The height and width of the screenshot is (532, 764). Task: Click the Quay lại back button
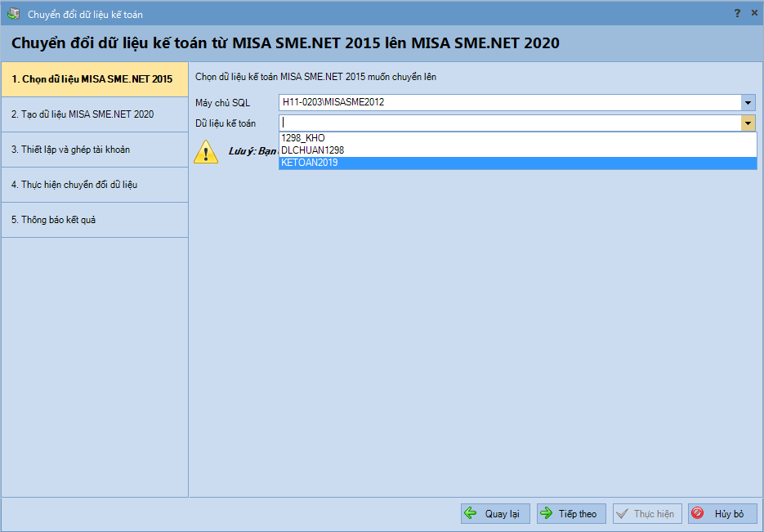pyautogui.click(x=495, y=513)
